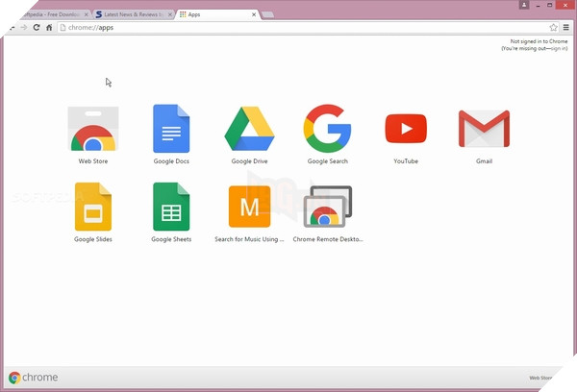577x392 pixels.
Task: Close the Softpedia Free Download tab
Action: 87,14
